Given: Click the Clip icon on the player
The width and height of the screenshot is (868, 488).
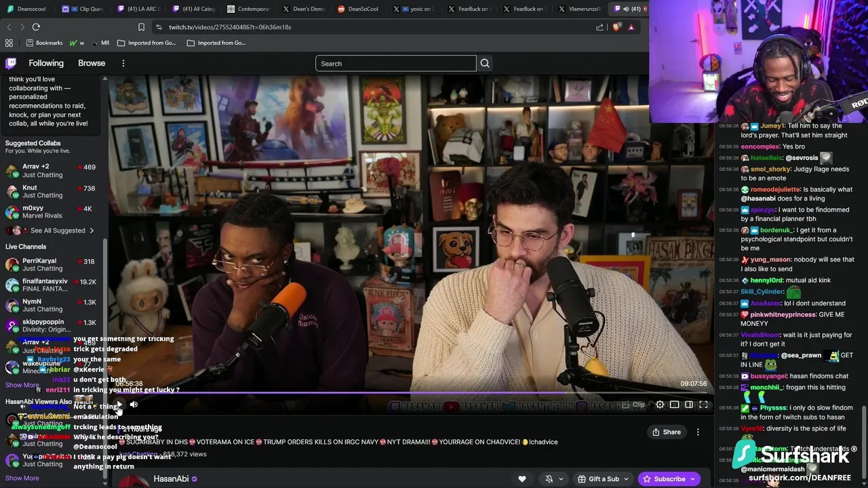Looking at the screenshot, I should click(626, 405).
